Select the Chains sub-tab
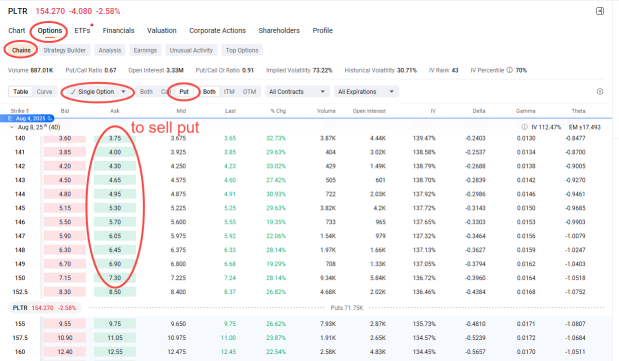The height and width of the screenshot is (361, 619). click(x=21, y=50)
